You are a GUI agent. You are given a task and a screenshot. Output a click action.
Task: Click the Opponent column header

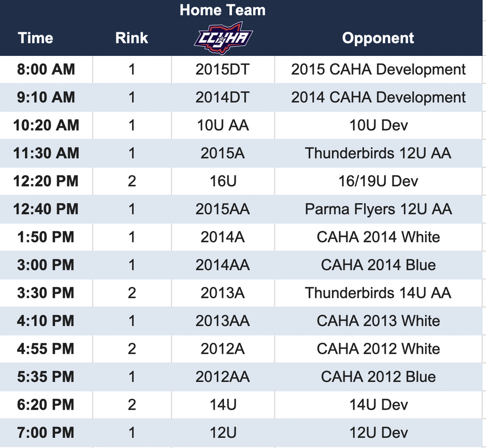[378, 38]
